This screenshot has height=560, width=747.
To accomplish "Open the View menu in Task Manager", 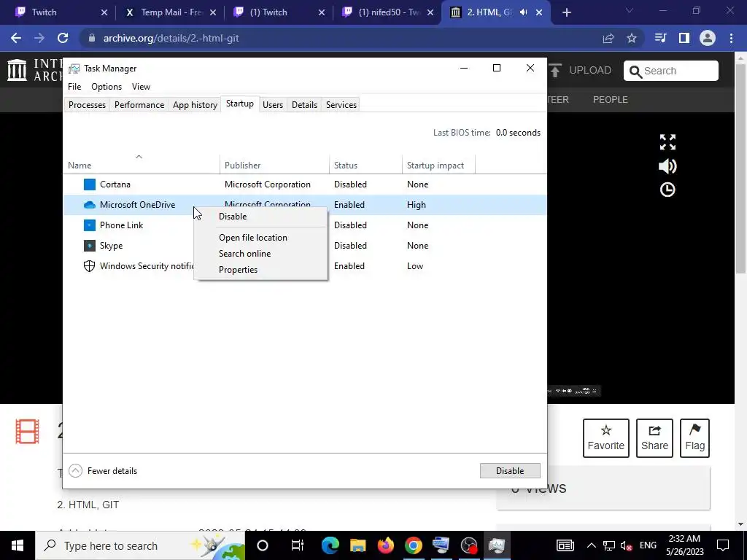I will pos(141,87).
